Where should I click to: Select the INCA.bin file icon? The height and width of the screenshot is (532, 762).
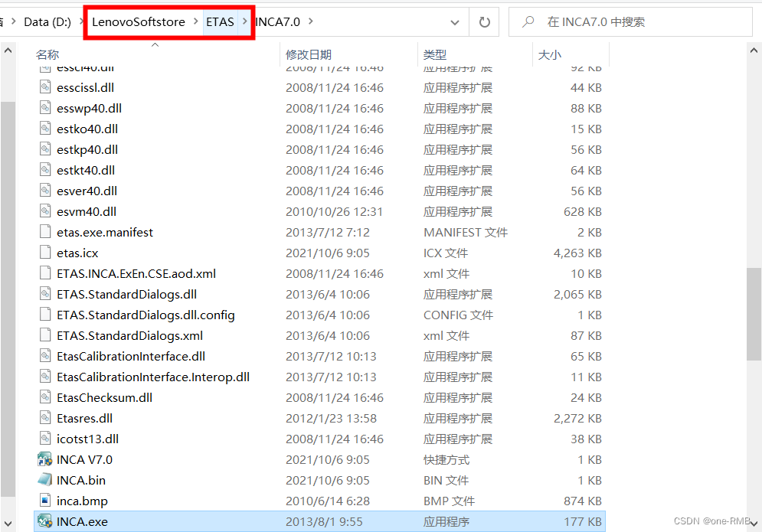[44, 480]
